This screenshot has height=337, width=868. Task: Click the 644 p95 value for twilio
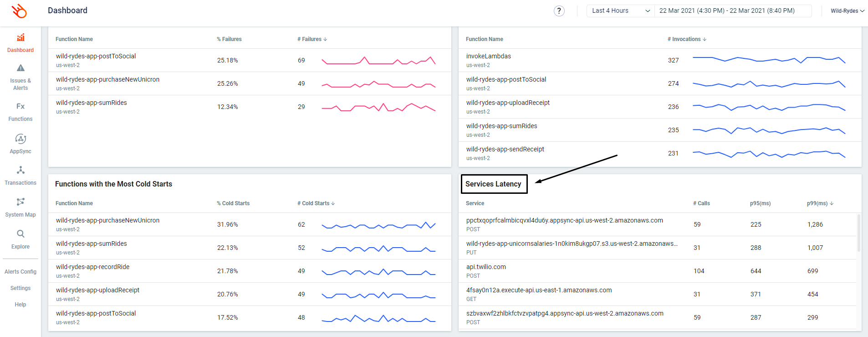tap(756, 271)
